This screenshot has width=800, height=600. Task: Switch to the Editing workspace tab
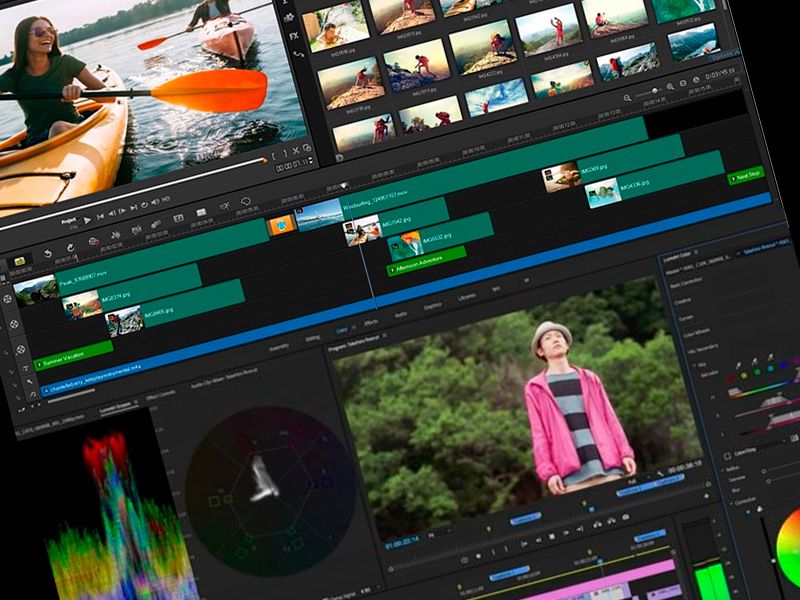click(313, 339)
